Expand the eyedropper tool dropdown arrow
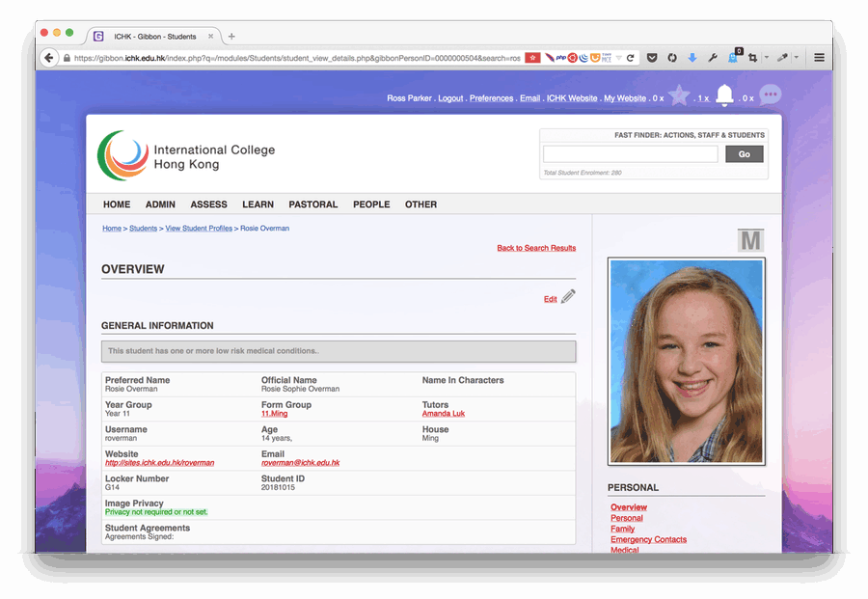This screenshot has height=599, width=868. [x=797, y=58]
